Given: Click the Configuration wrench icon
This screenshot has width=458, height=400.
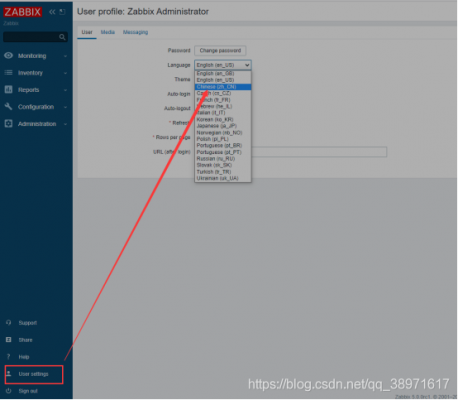Looking at the screenshot, I should (x=9, y=106).
